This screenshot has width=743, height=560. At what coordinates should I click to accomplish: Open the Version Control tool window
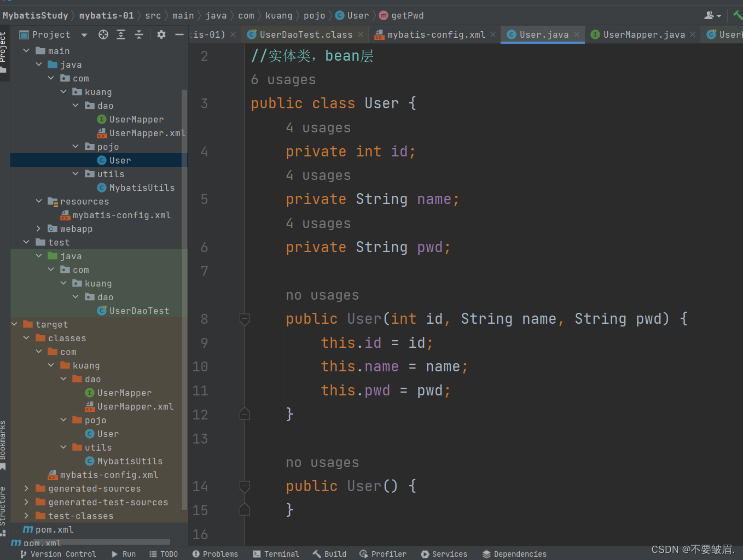tap(57, 554)
